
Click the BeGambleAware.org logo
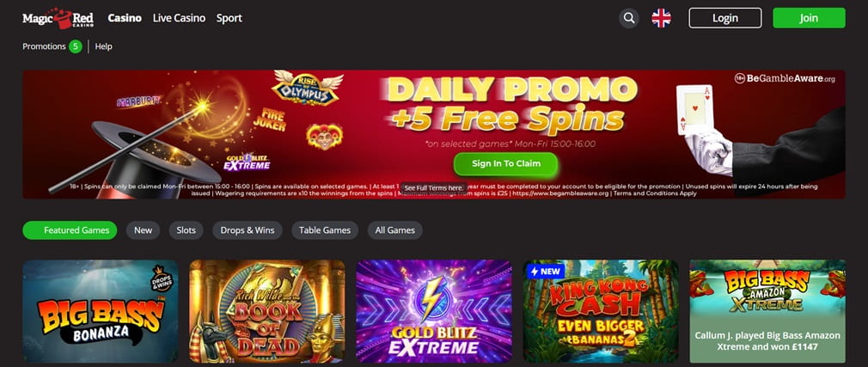click(x=785, y=78)
